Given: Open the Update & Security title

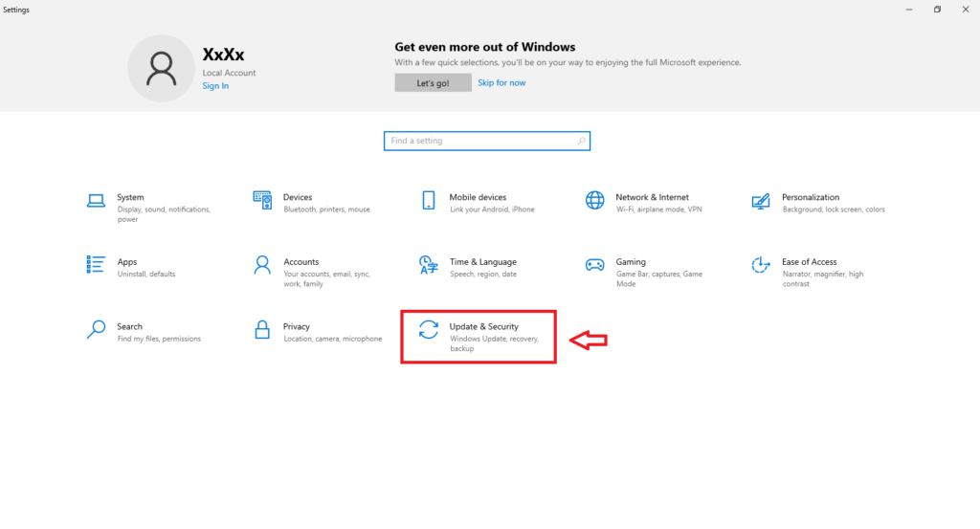Looking at the screenshot, I should pos(483,326).
